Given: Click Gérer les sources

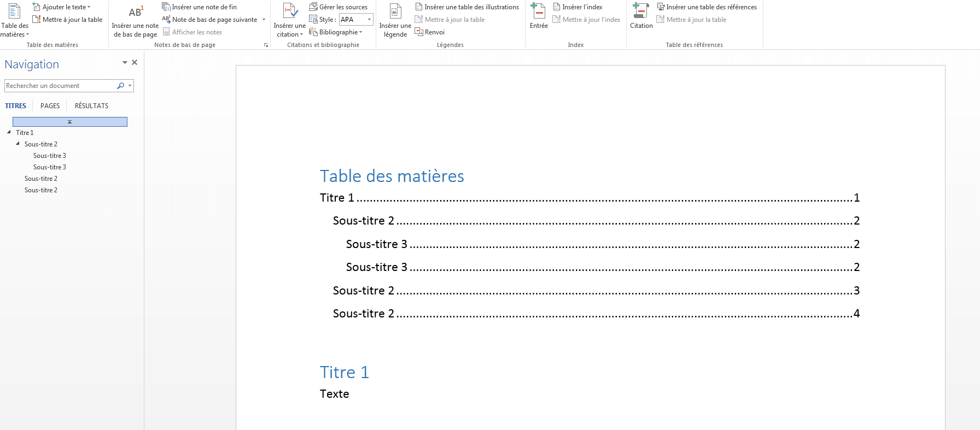Looking at the screenshot, I should pos(338,7).
